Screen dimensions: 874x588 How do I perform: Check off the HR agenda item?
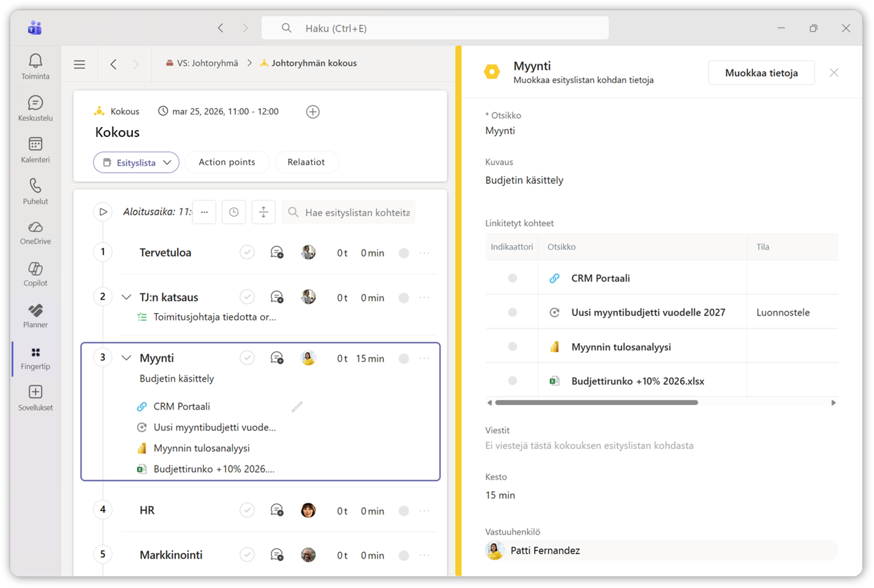247,510
